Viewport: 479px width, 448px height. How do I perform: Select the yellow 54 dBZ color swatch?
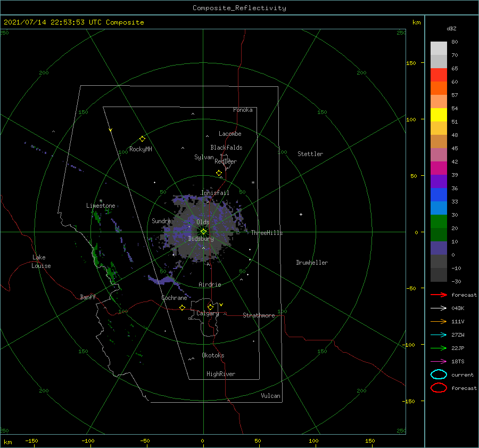439,115
